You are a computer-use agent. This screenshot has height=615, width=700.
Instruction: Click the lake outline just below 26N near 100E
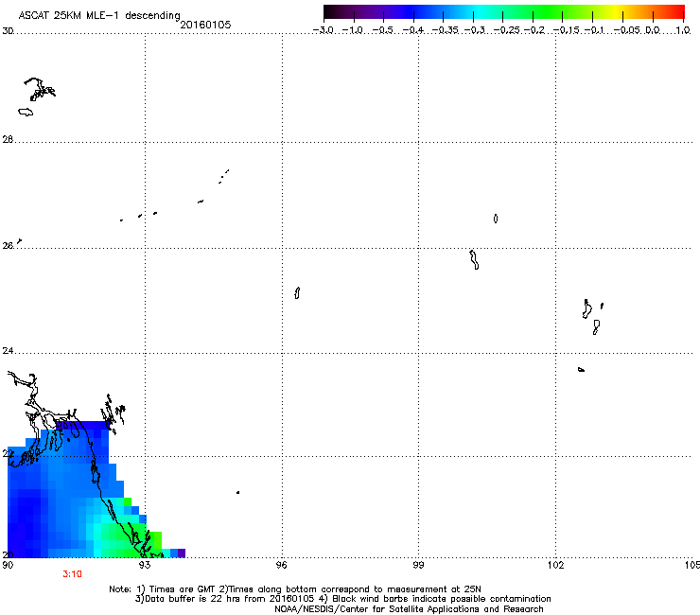(474, 260)
